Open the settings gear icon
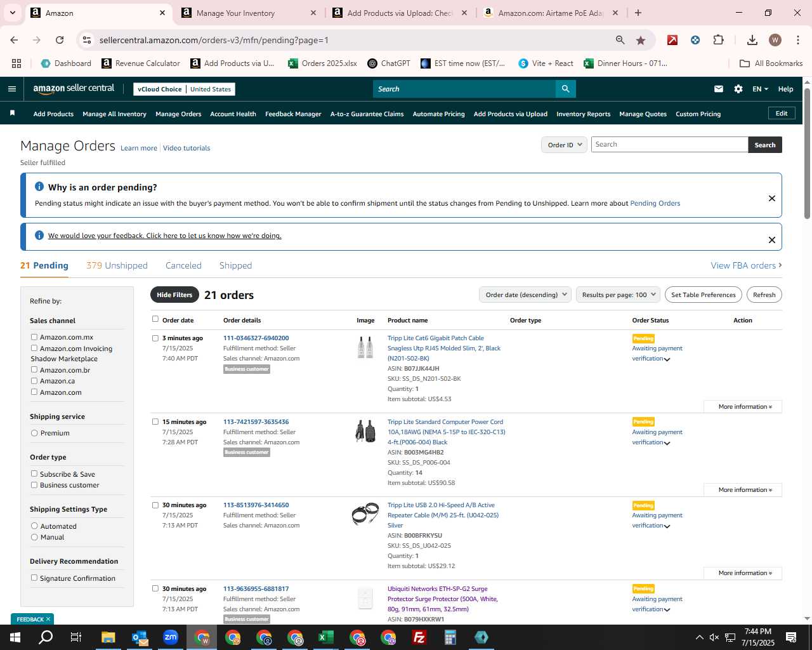 [x=738, y=89]
